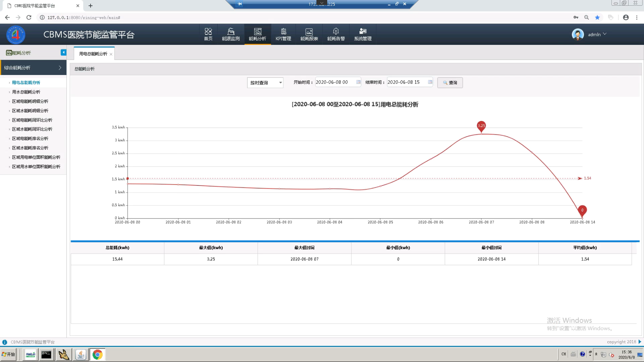The width and height of the screenshot is (644, 362).
Task: Open 区域水能耗同环比分析
Action: pos(32,129)
